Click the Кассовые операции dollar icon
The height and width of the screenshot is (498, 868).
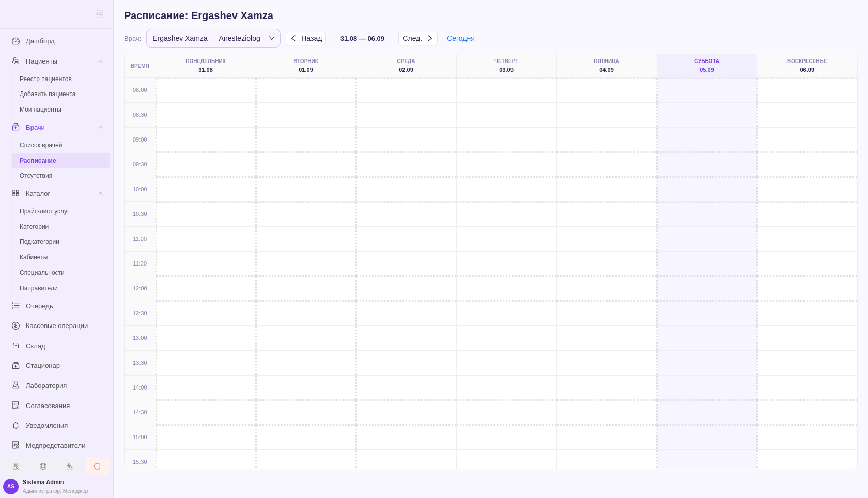[x=16, y=326]
